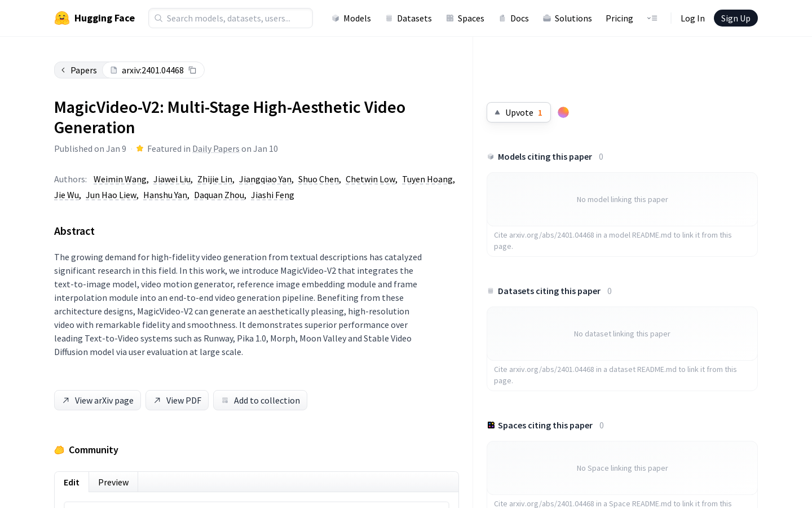812x508 pixels.
Task: Click the Log In link
Action: click(x=692, y=18)
